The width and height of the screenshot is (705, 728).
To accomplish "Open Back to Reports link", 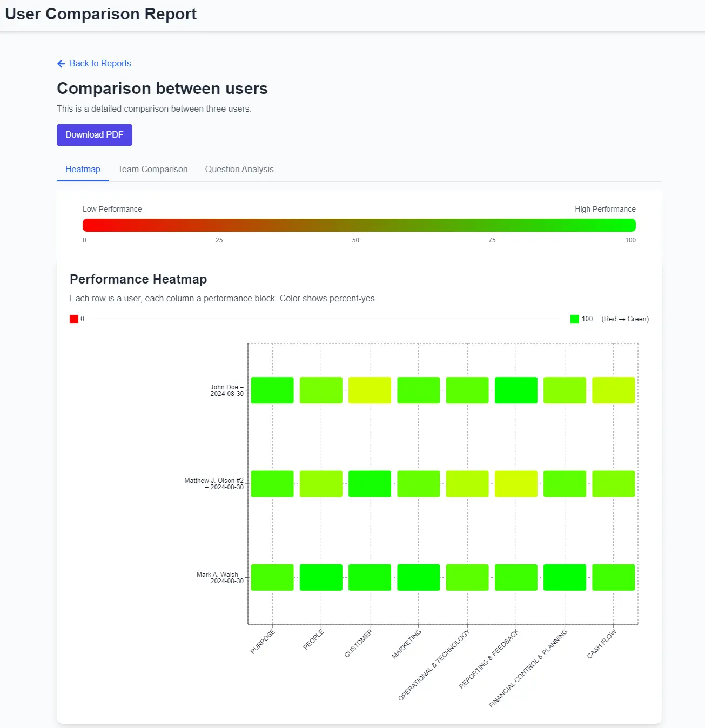I will [100, 64].
